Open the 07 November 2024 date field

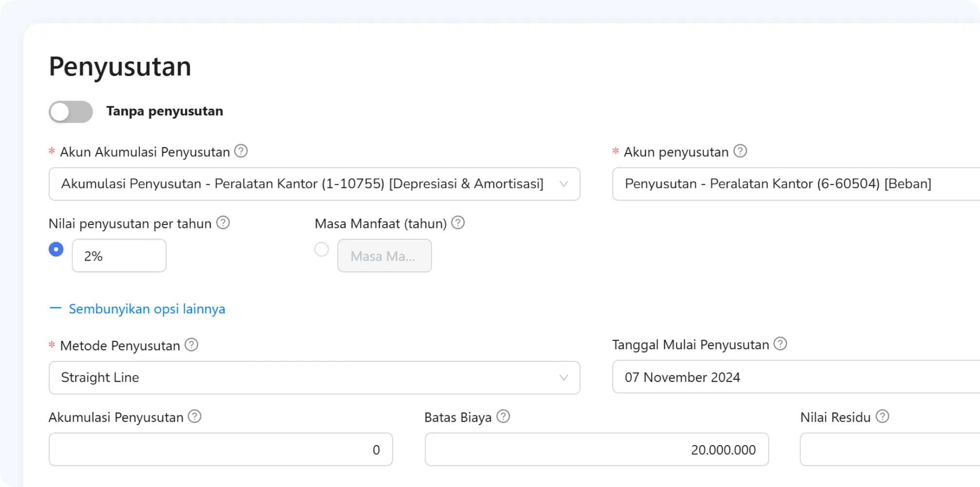point(796,377)
